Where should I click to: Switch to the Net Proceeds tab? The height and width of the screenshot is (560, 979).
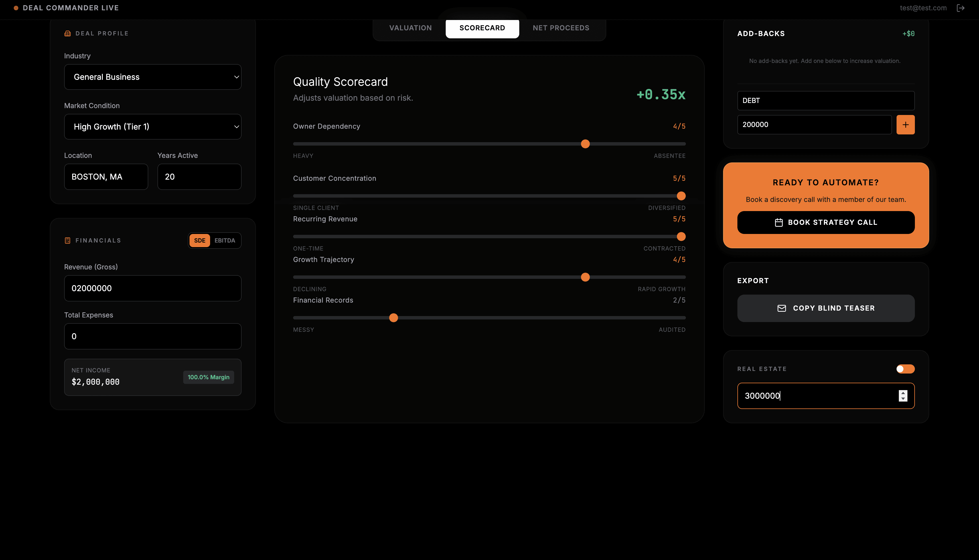[561, 28]
